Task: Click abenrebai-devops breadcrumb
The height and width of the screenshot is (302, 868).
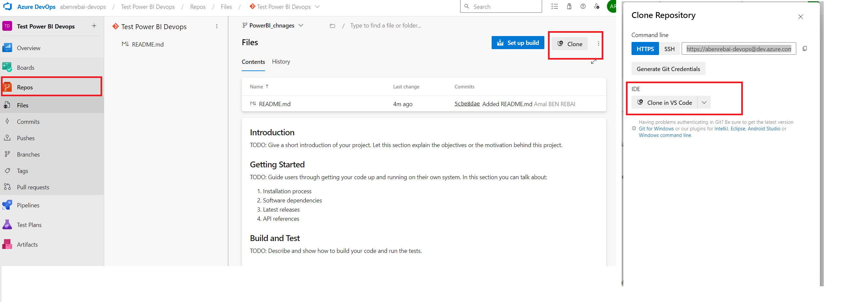Action: [83, 7]
